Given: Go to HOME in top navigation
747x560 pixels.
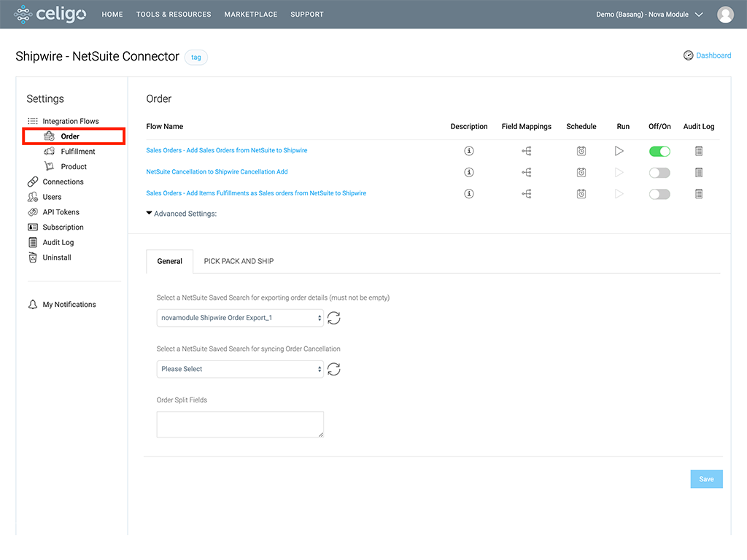Looking at the screenshot, I should click(x=112, y=15).
